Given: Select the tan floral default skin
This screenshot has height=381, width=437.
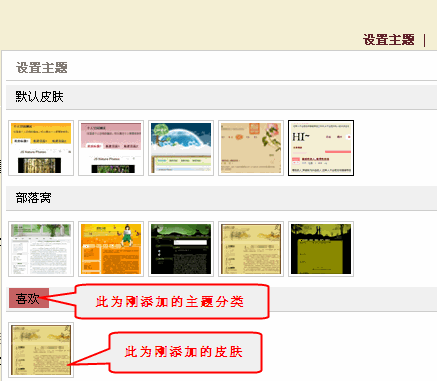Looking at the screenshot, I should (251, 148).
